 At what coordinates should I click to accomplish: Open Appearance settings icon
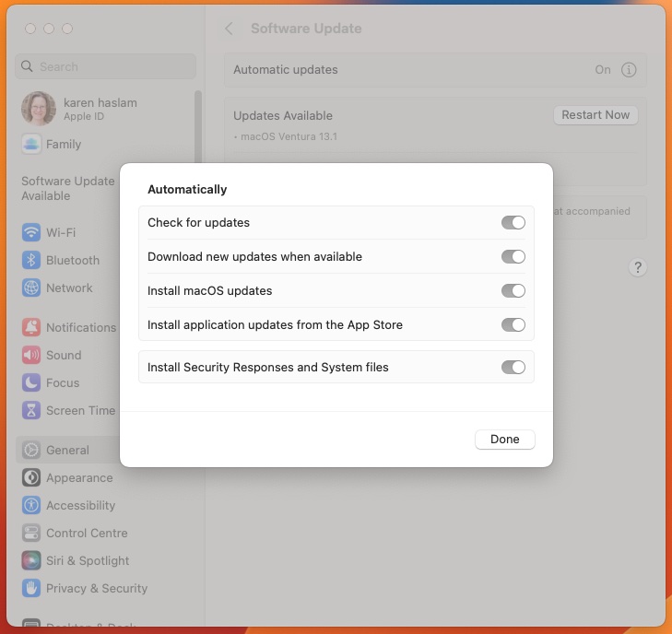(x=31, y=477)
